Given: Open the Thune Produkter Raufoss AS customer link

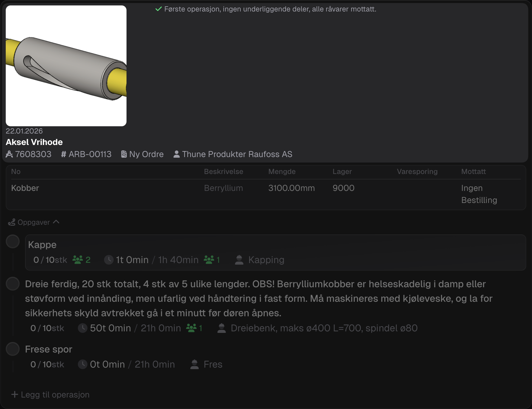Looking at the screenshot, I should [237, 154].
